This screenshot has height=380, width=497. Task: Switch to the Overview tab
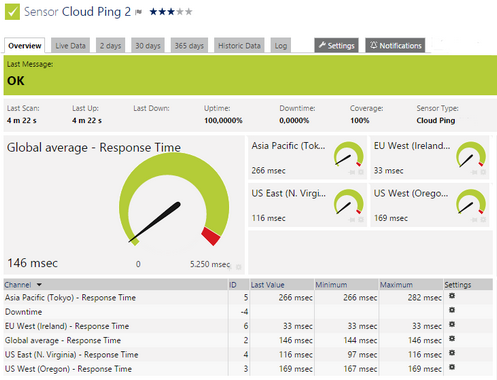pos(25,45)
